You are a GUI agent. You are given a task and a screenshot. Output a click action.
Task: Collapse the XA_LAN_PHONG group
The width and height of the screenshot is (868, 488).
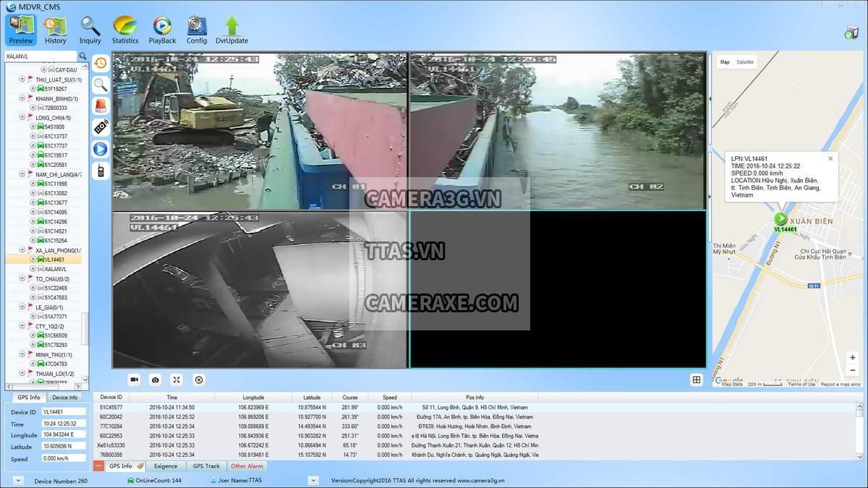(x=22, y=249)
